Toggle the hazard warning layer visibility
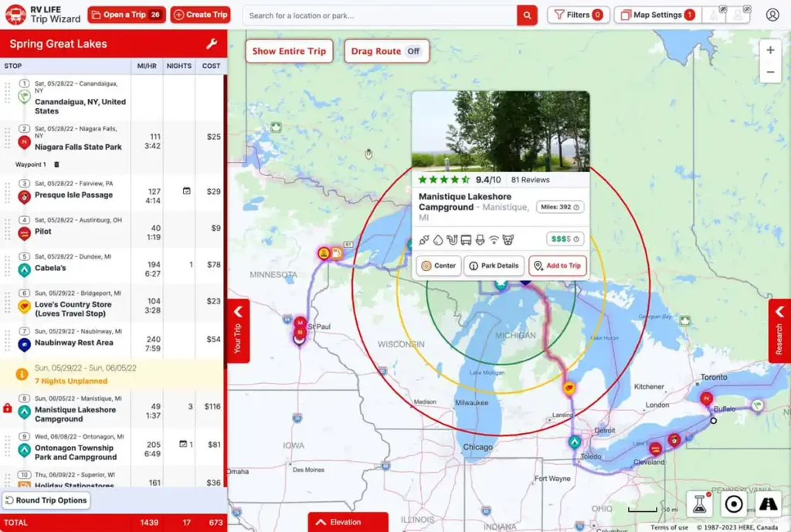 click(x=715, y=15)
